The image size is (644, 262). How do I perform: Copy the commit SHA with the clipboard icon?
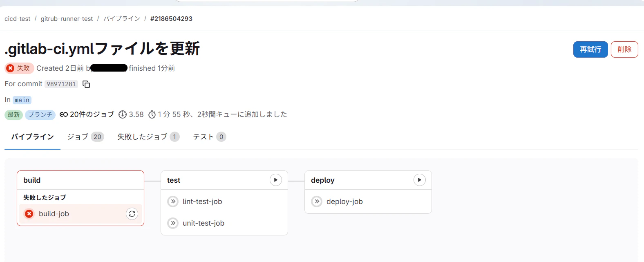(x=86, y=84)
